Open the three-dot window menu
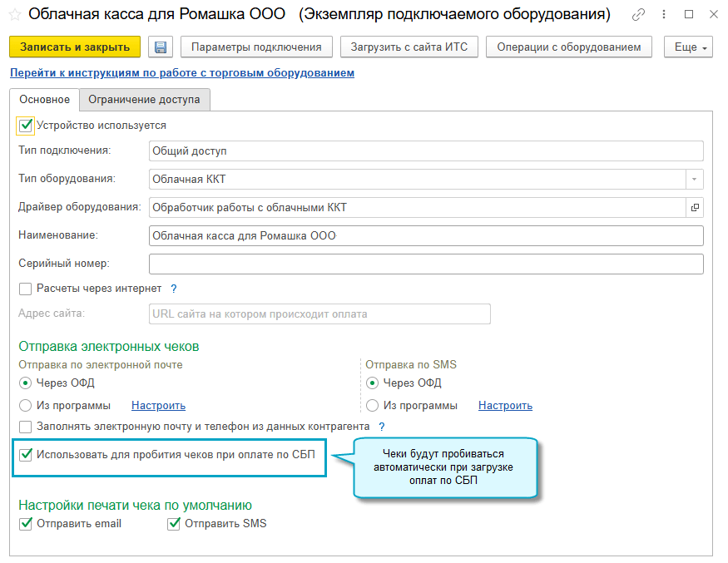This screenshot has height=563, width=728. [x=664, y=14]
